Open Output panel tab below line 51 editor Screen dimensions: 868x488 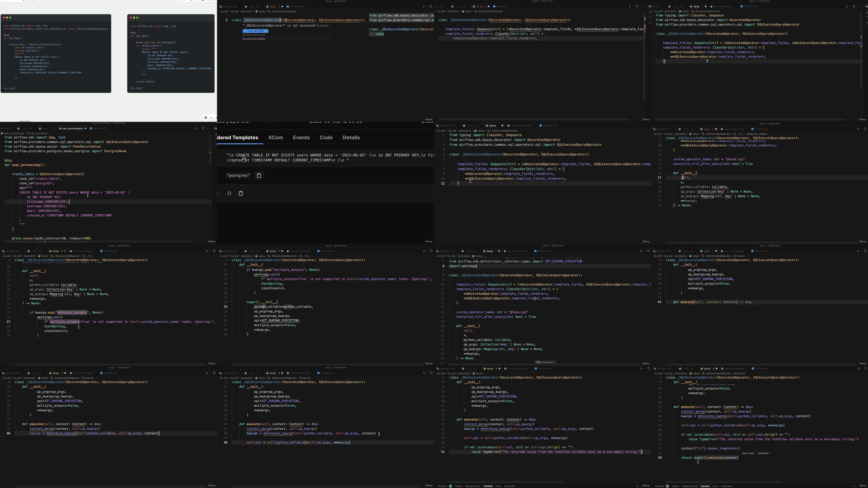(x=458, y=486)
